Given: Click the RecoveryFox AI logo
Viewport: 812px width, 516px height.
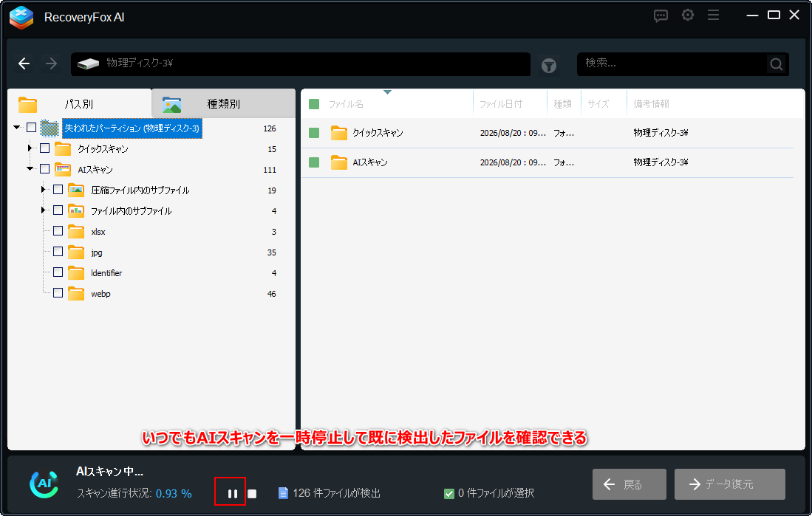Looking at the screenshot, I should point(21,17).
